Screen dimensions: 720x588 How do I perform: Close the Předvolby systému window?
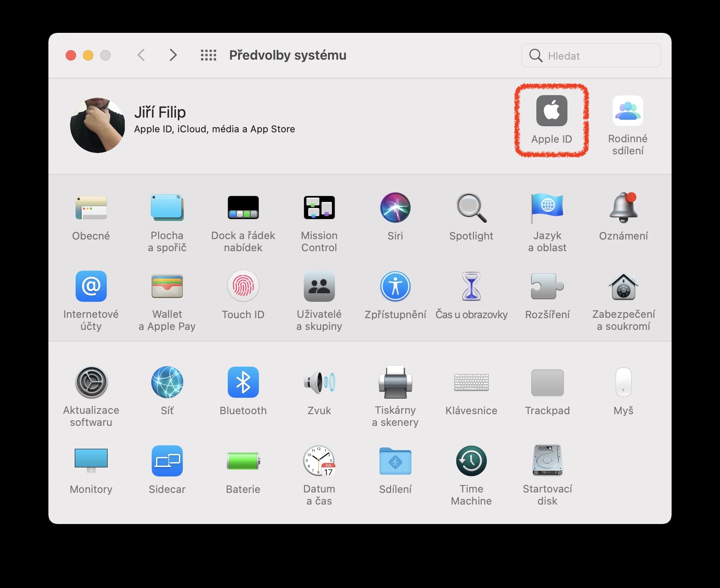71,55
